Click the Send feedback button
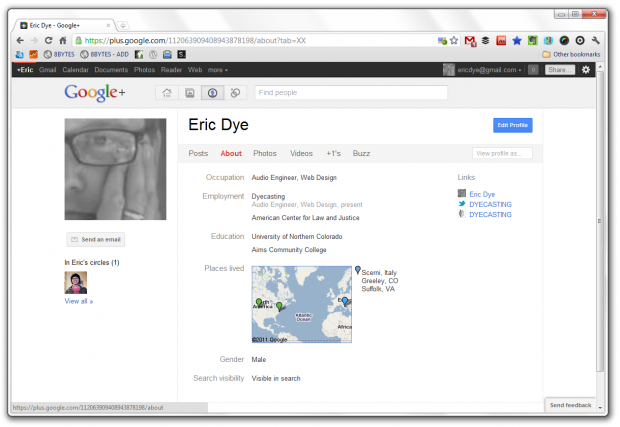Screen dimensions: 620x427 coord(570,405)
